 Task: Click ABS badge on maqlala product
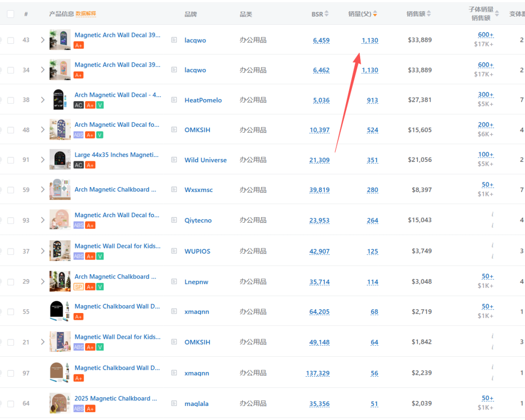point(78,409)
